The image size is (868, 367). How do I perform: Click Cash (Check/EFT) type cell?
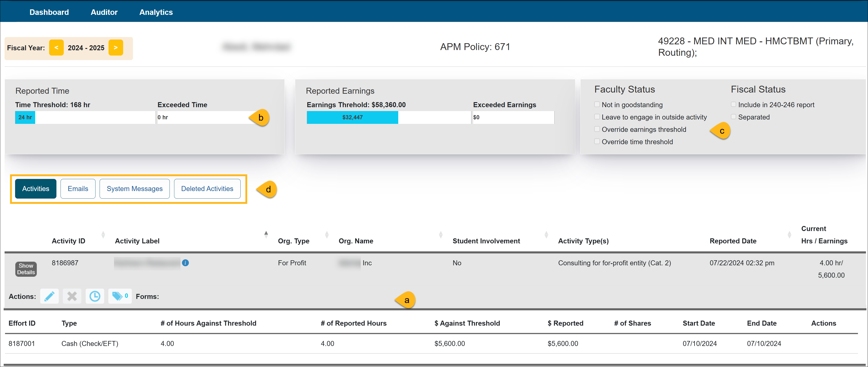point(90,343)
